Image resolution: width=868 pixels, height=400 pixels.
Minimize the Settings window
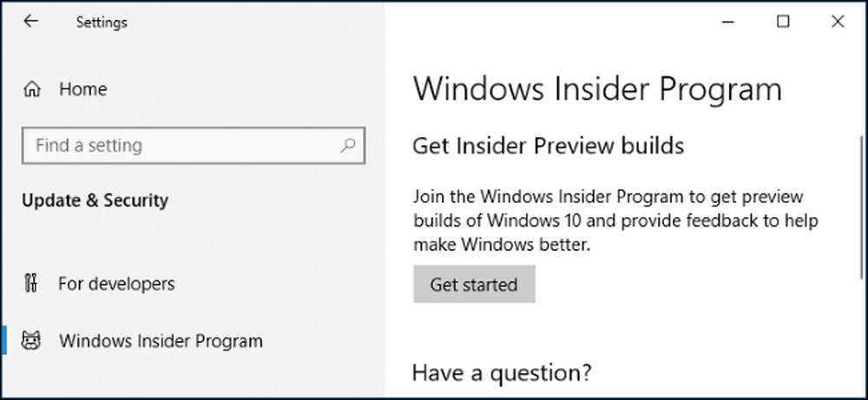click(728, 22)
